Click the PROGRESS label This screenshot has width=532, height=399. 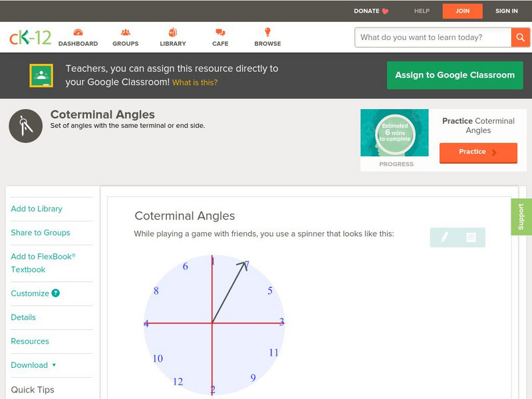396,164
